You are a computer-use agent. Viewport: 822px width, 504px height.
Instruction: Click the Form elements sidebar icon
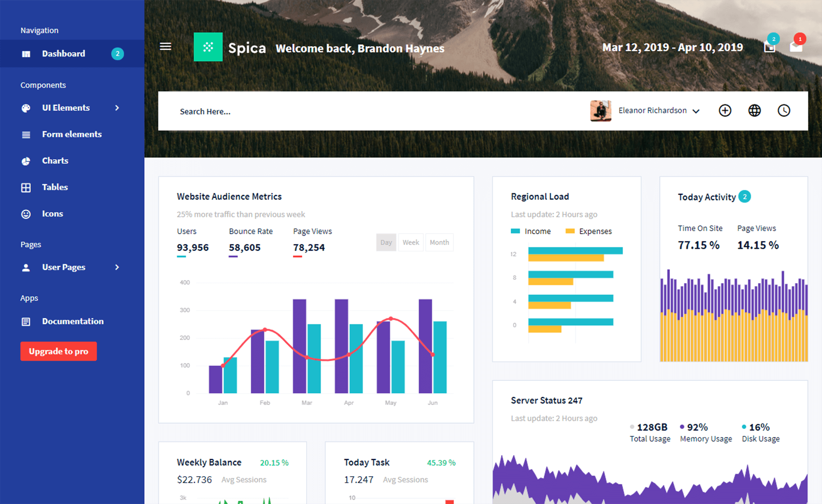[x=26, y=134]
